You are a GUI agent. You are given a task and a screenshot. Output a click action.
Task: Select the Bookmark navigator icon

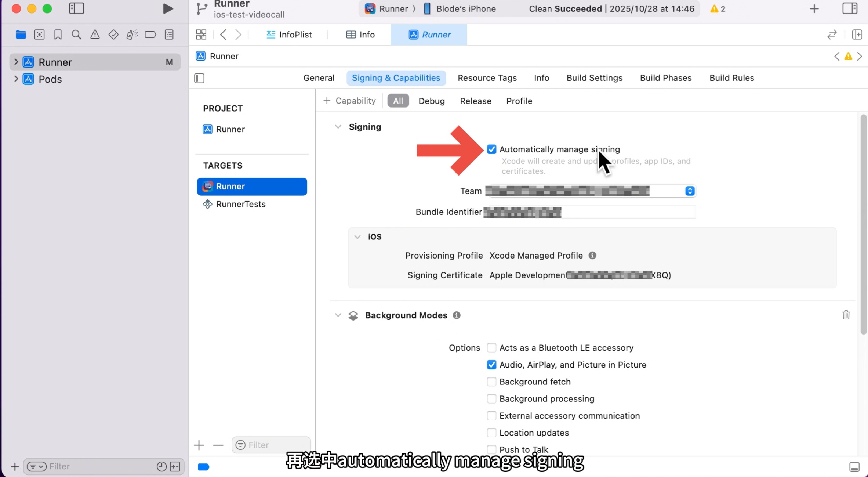[x=58, y=35]
